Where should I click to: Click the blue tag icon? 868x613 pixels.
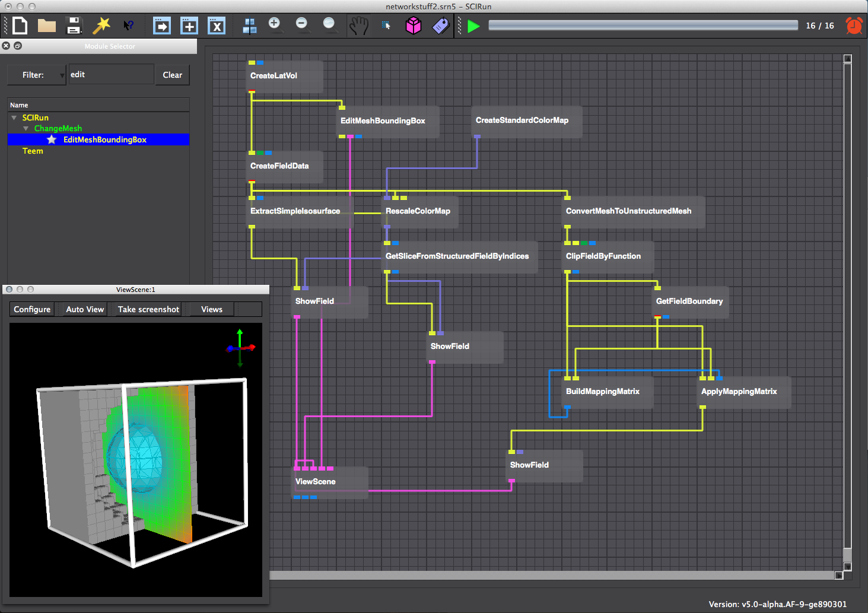(x=441, y=26)
